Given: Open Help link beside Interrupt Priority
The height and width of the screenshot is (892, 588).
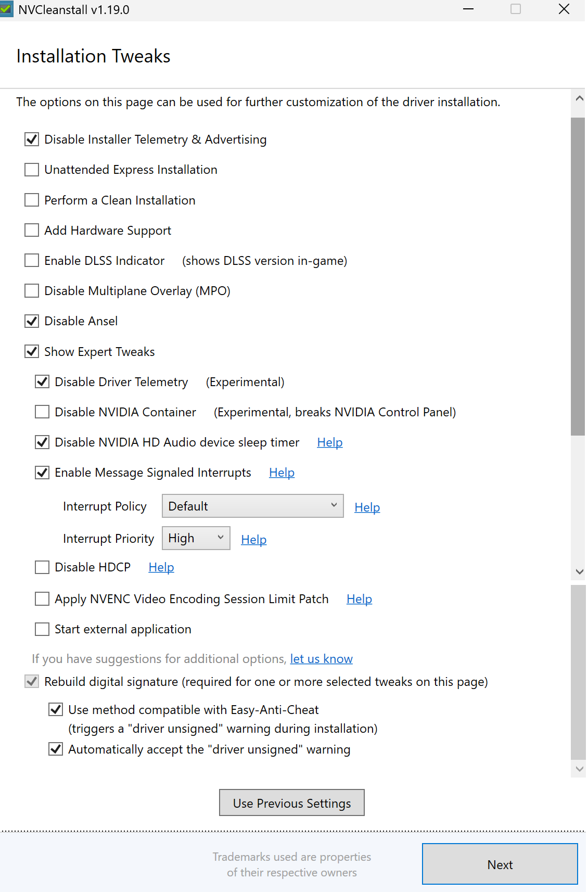Looking at the screenshot, I should click(x=254, y=540).
